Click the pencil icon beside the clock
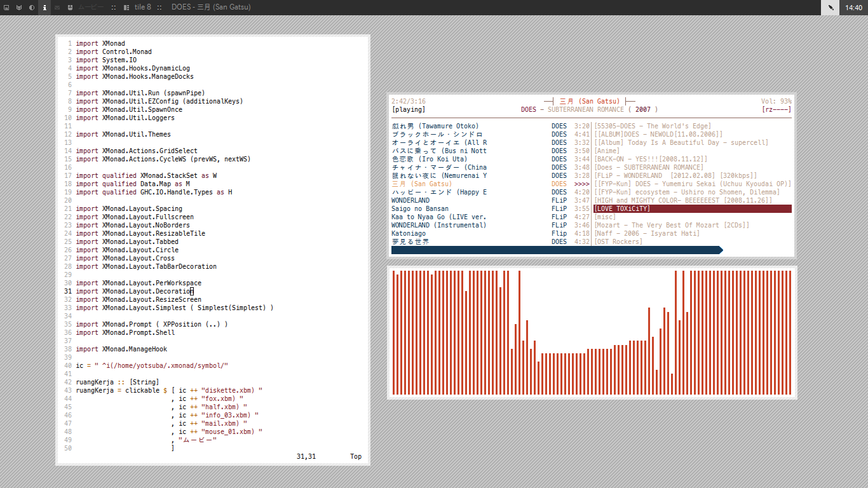Image resolution: width=868 pixels, height=488 pixels. [x=831, y=8]
